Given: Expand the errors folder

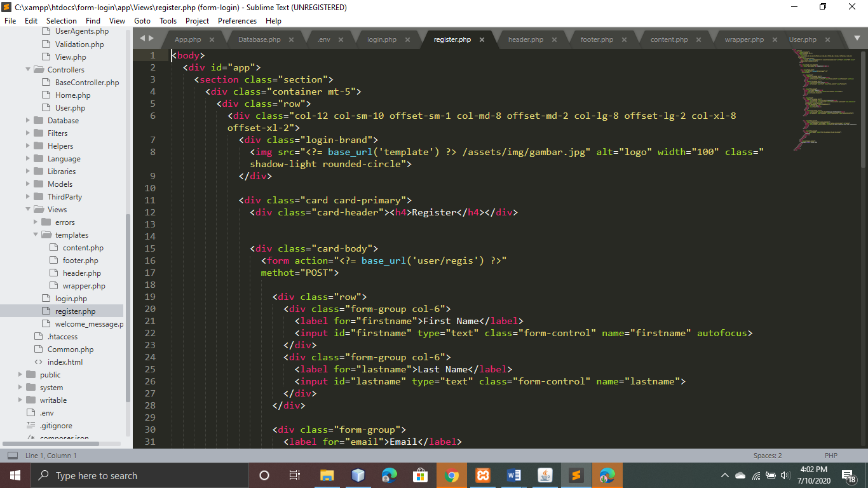Looking at the screenshot, I should [x=36, y=222].
